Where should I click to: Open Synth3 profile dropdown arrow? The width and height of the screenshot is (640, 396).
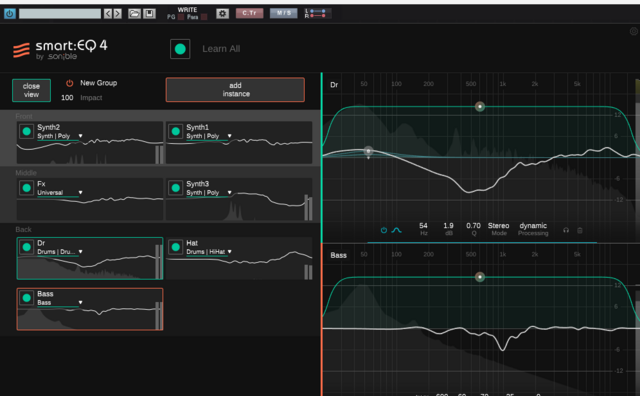229,192
